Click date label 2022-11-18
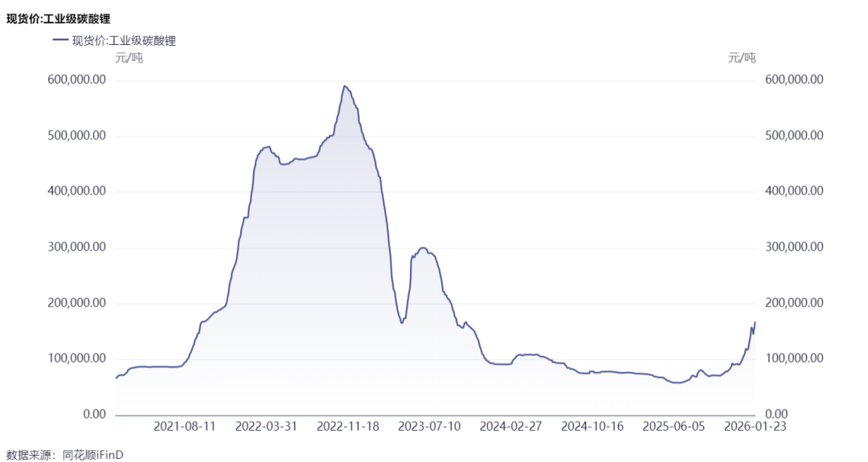 pyautogui.click(x=348, y=427)
